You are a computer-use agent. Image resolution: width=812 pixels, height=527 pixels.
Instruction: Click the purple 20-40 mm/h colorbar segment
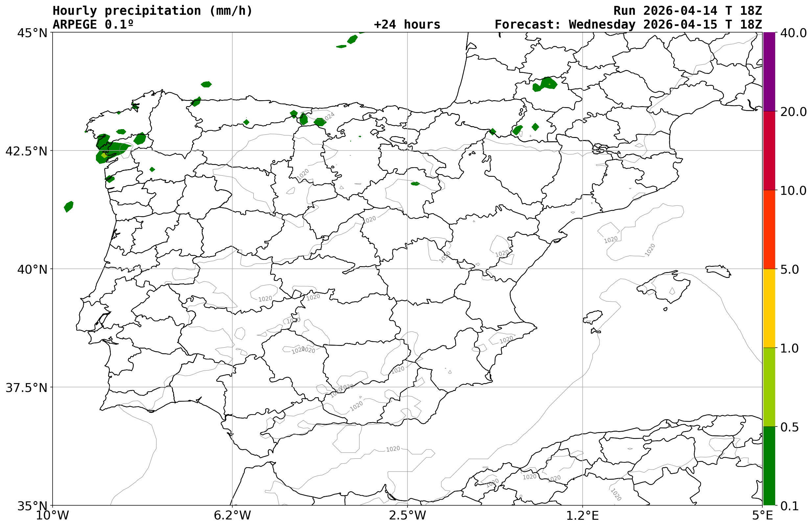point(769,72)
